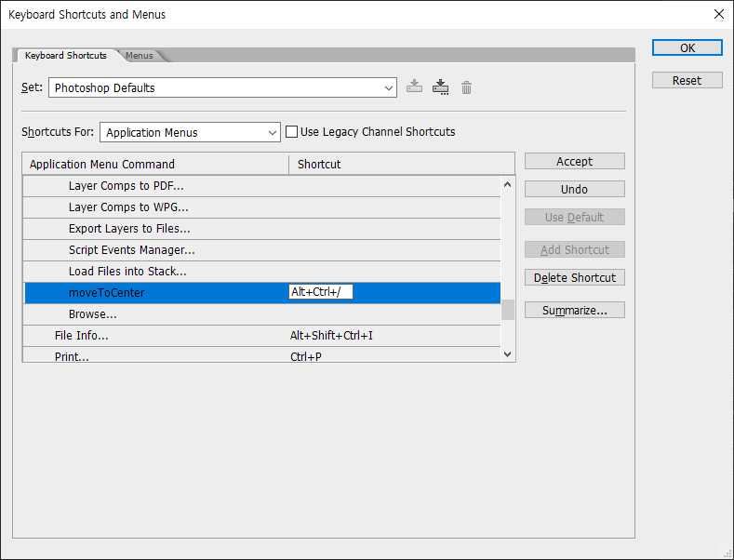Image resolution: width=734 pixels, height=560 pixels.
Task: Select the Browse... command row
Action: 262,314
